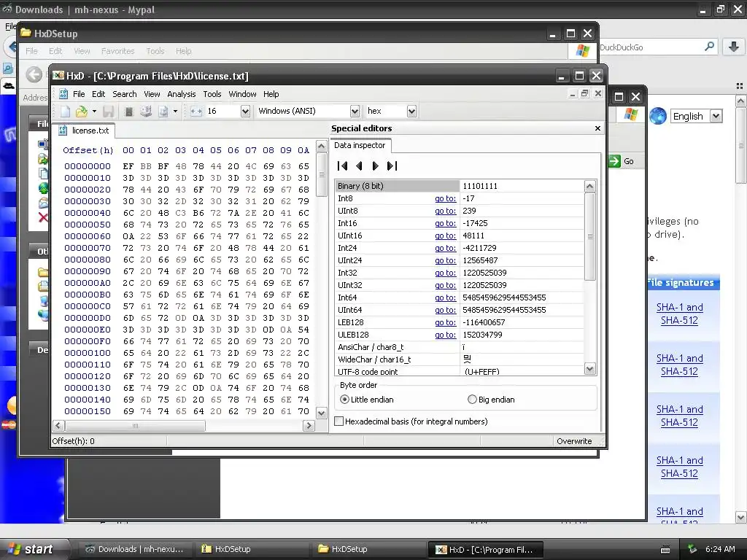Expand the arrow next to disk image icon
The width and height of the screenshot is (747, 560).
coord(175,112)
